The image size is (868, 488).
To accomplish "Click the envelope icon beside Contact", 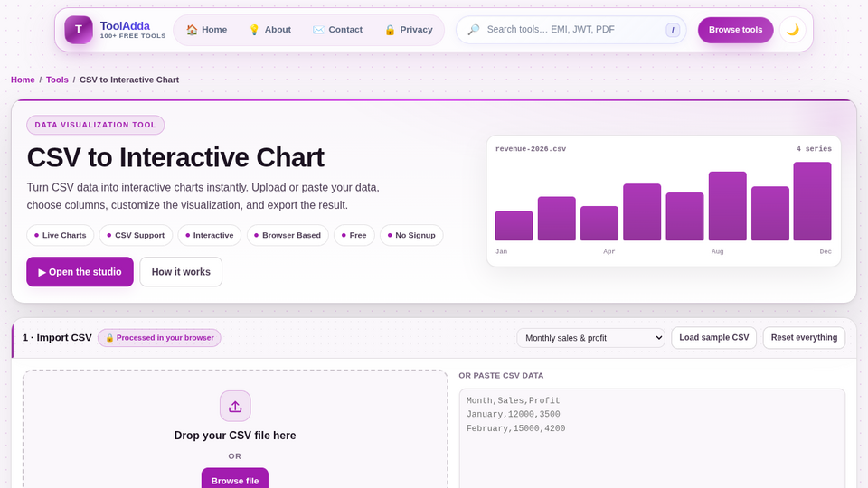I will click(318, 30).
